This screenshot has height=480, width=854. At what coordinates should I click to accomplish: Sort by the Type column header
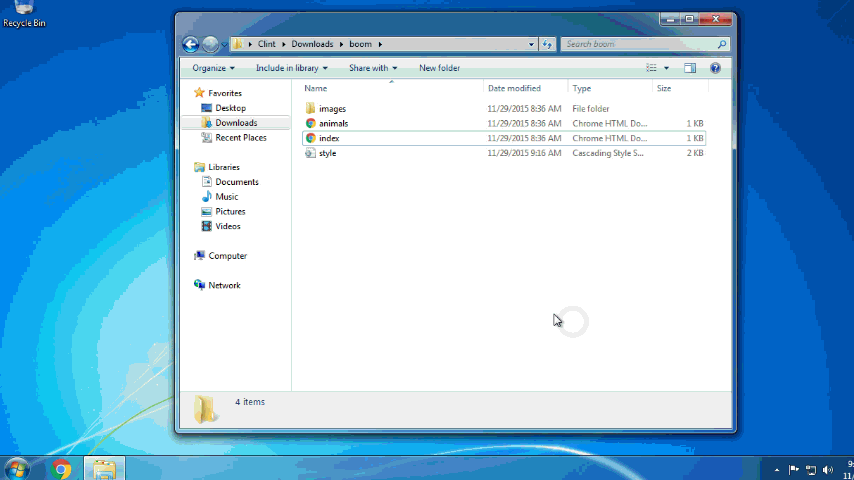pos(582,88)
